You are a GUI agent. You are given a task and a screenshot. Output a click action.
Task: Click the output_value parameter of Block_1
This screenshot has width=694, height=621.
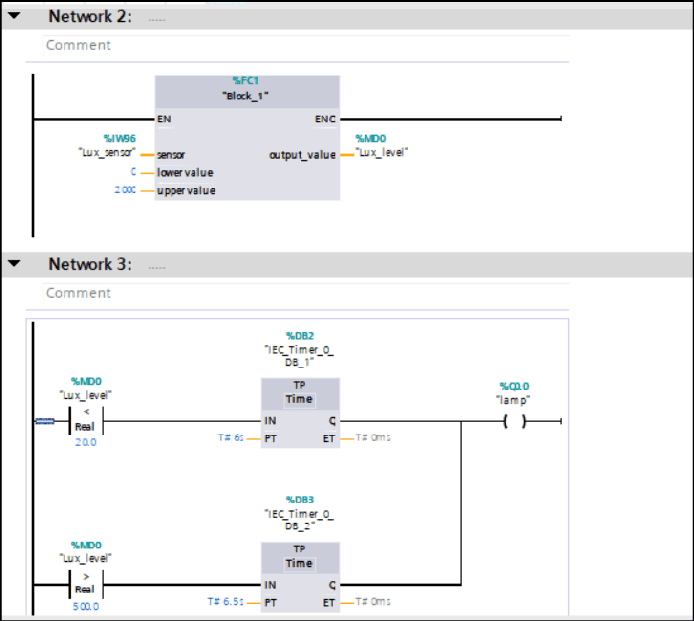point(303,155)
